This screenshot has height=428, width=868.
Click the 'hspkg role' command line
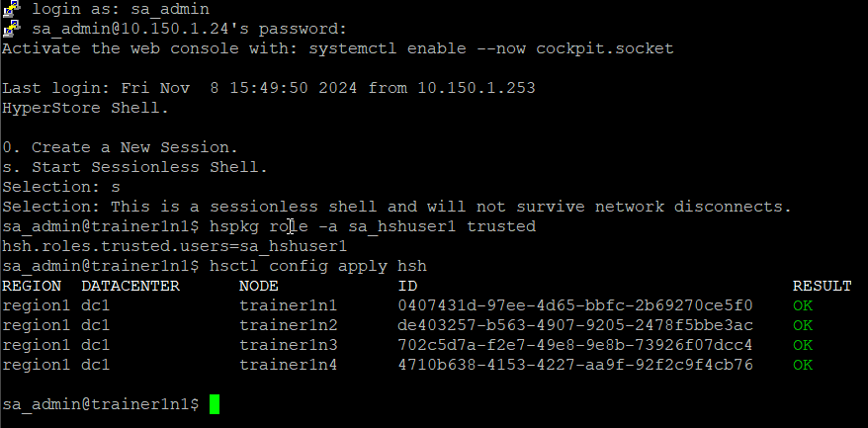point(269,226)
